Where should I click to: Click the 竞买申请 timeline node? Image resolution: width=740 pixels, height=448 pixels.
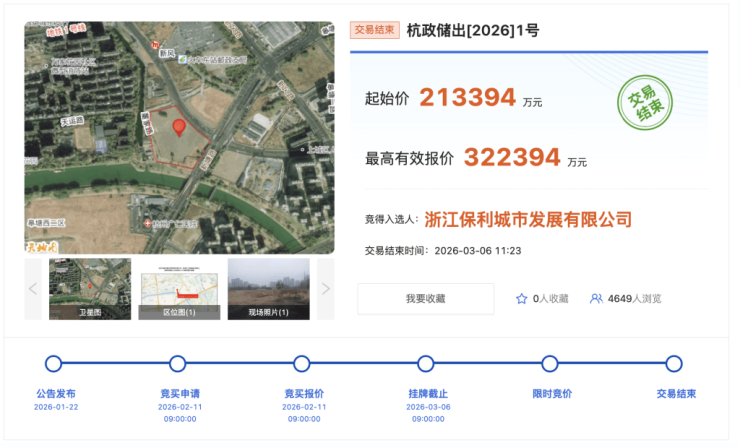[178, 363]
